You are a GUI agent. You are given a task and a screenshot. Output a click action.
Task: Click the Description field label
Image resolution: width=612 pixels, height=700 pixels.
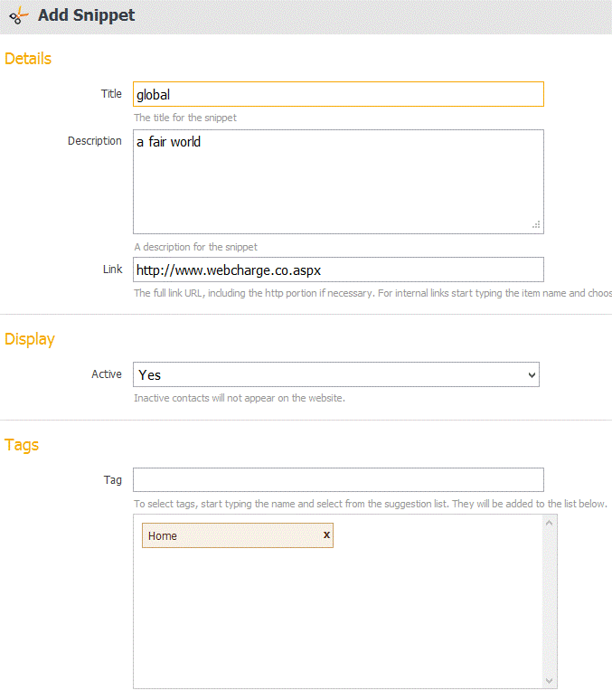point(95,141)
